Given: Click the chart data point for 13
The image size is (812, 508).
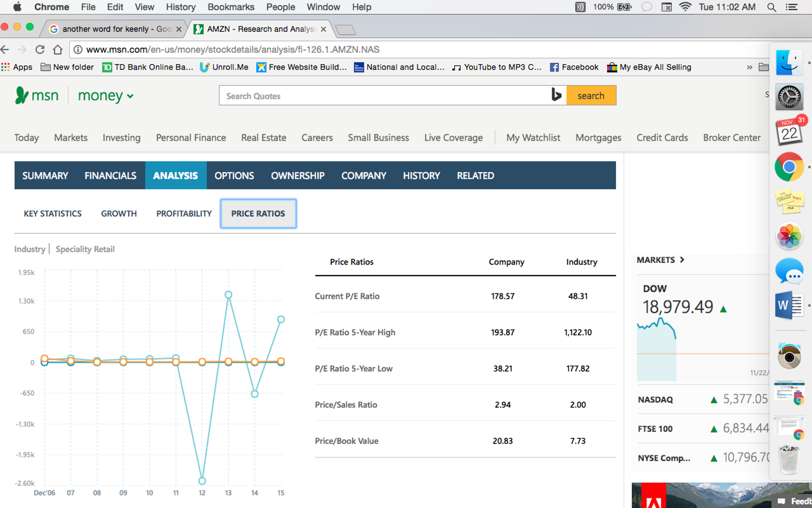Looking at the screenshot, I should 228,295.
